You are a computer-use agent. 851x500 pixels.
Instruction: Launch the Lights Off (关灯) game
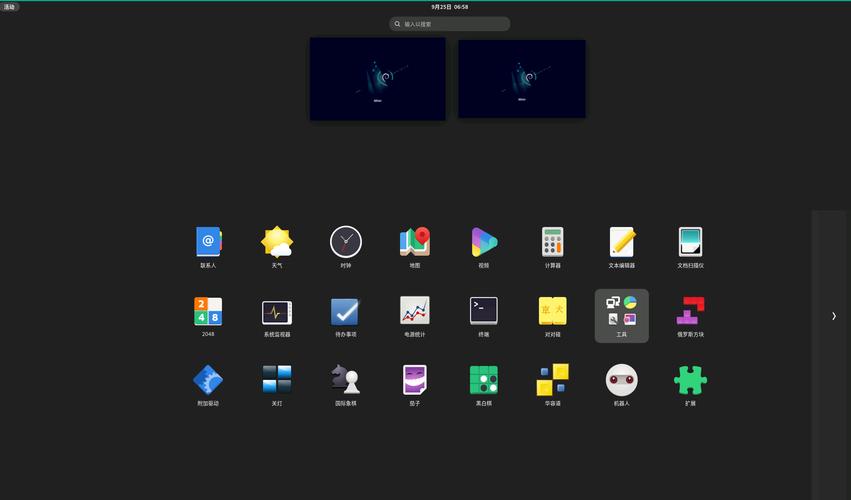tap(277, 384)
